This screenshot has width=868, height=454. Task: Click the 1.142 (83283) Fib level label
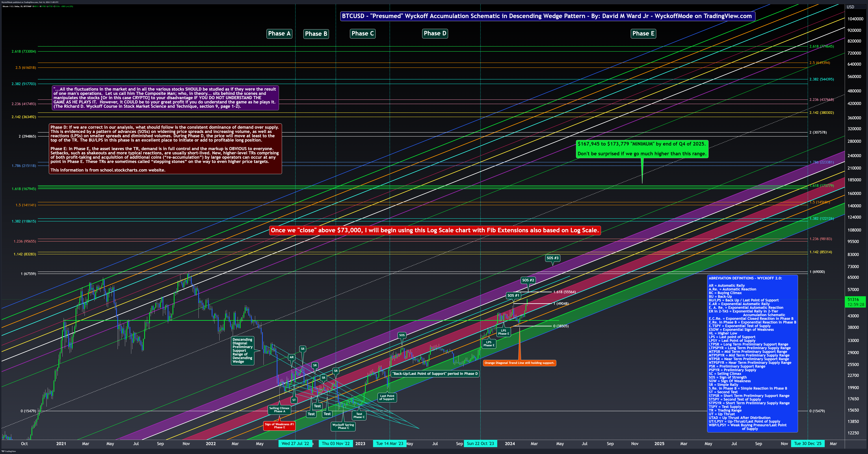coord(25,254)
